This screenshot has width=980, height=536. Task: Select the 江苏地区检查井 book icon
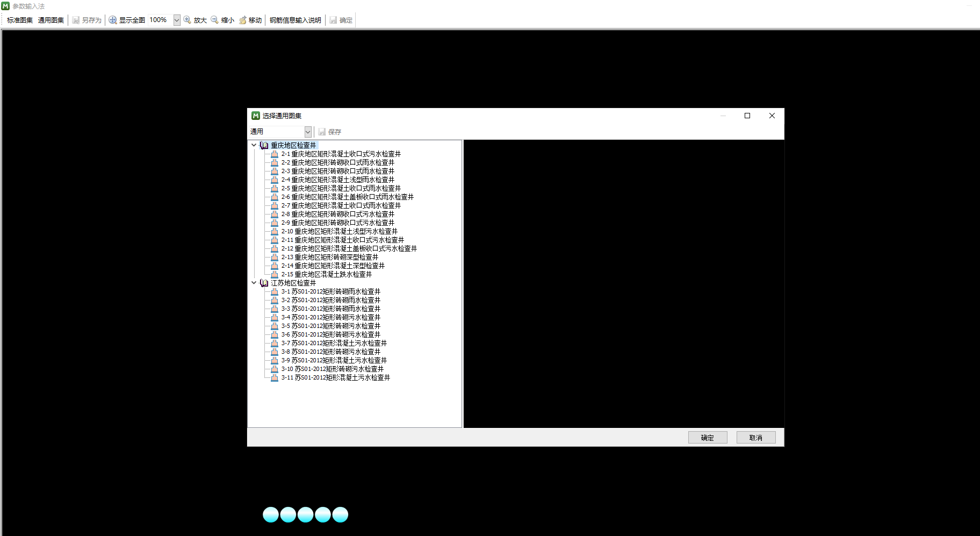click(264, 283)
